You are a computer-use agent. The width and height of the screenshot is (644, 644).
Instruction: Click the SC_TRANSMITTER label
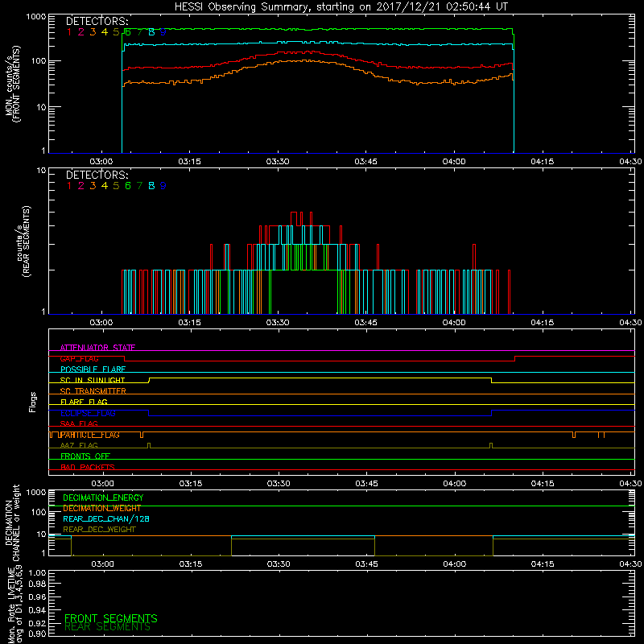coord(93,391)
